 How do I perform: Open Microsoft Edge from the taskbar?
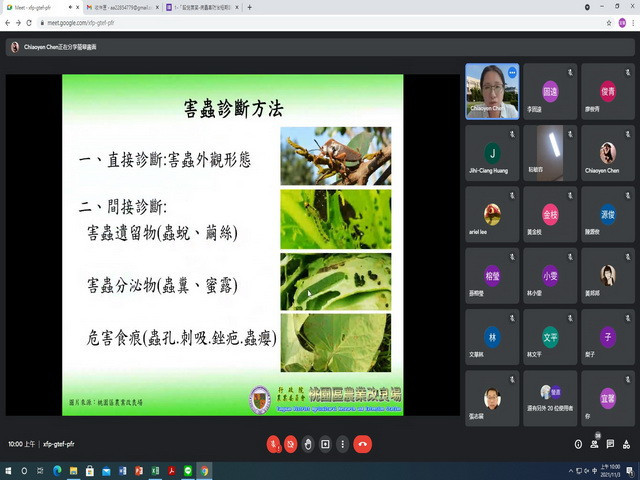click(x=57, y=471)
